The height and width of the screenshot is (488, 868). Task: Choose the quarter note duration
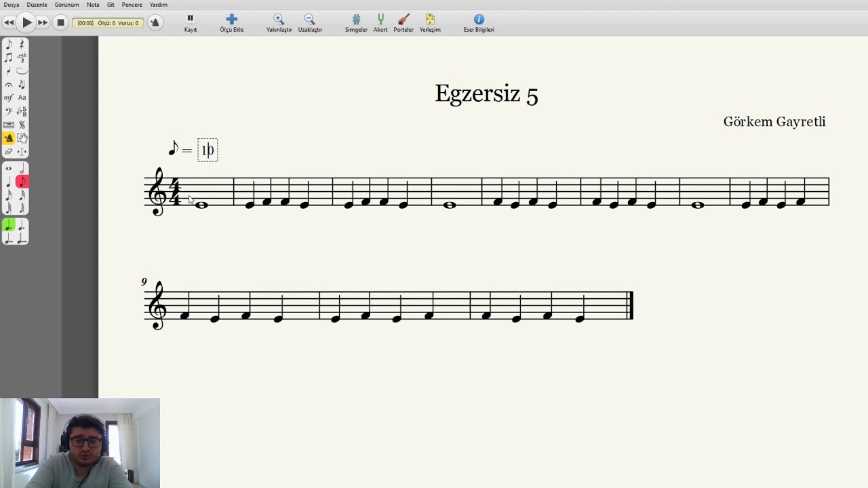pos(9,182)
